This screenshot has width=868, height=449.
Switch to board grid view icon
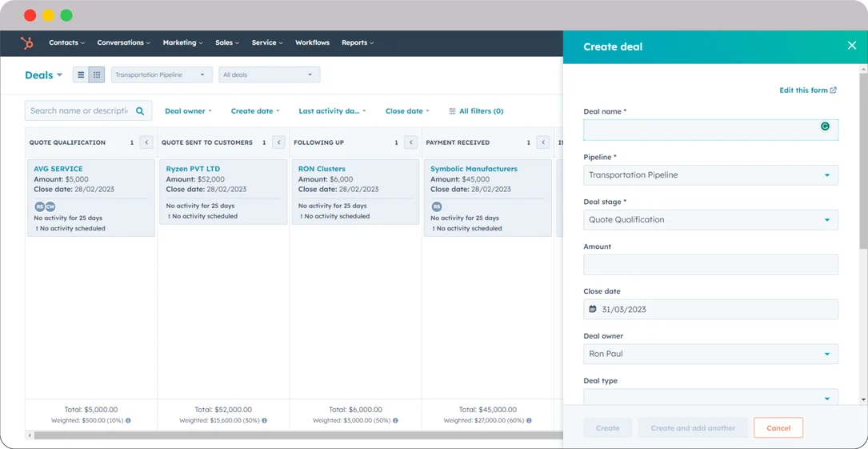coord(96,74)
